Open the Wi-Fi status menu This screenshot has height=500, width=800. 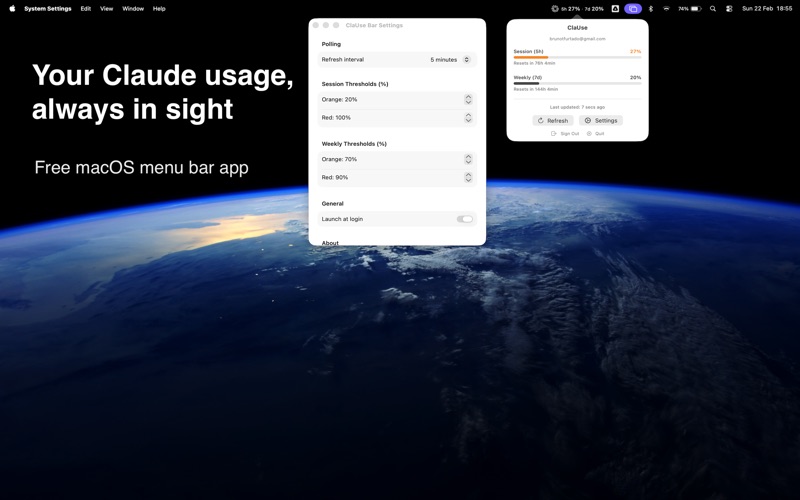pyautogui.click(x=666, y=9)
